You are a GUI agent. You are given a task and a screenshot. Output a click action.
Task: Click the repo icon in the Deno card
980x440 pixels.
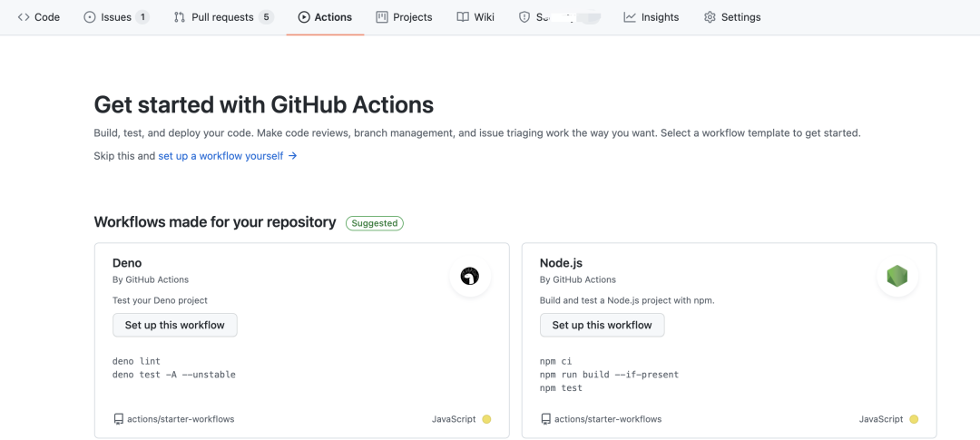(118, 419)
